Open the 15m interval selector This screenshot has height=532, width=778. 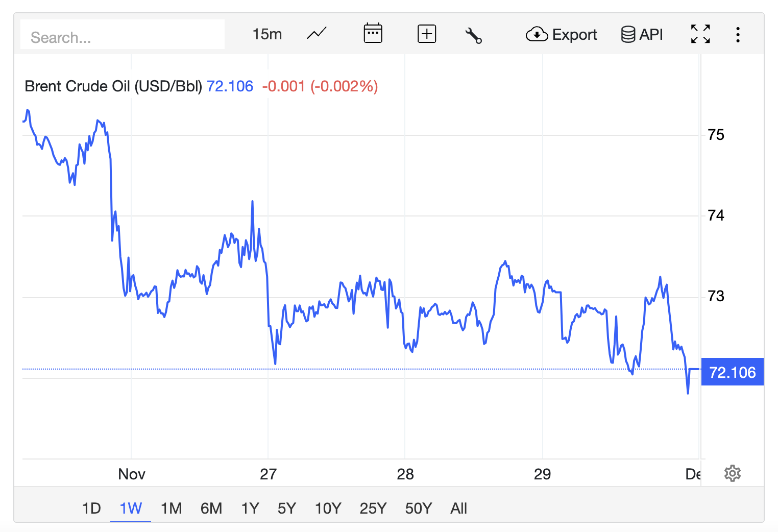(267, 34)
